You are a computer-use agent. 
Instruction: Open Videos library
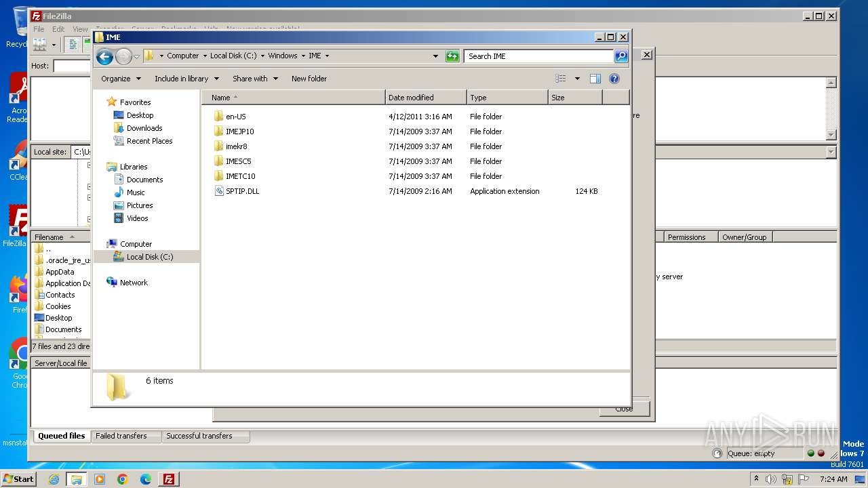[x=137, y=218]
